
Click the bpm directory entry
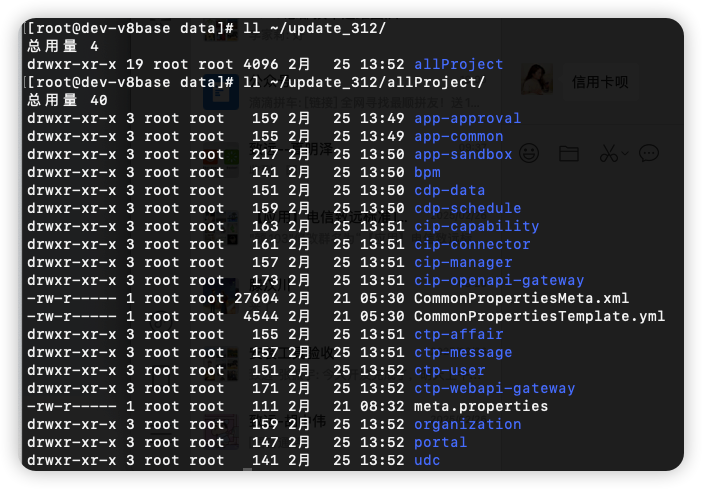point(427,173)
